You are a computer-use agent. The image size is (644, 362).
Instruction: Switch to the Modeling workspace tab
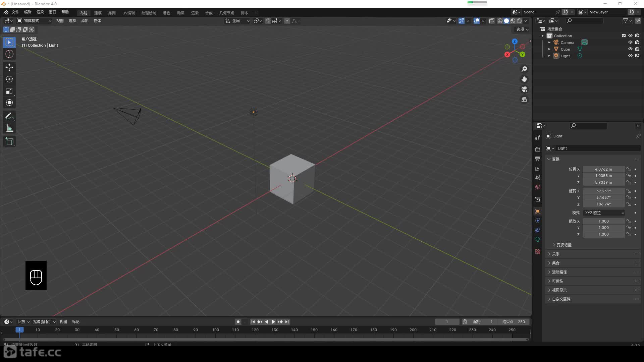[x=98, y=13]
